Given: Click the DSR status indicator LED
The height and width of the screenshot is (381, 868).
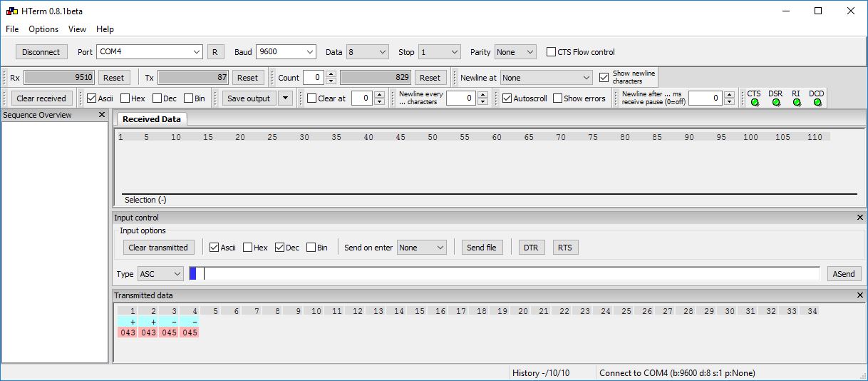Looking at the screenshot, I should pos(775,103).
